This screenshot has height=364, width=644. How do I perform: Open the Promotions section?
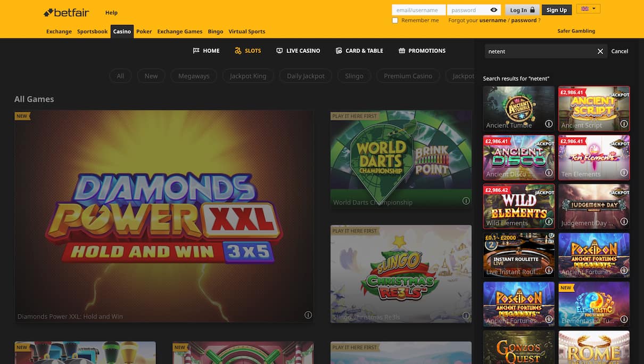coord(421,51)
